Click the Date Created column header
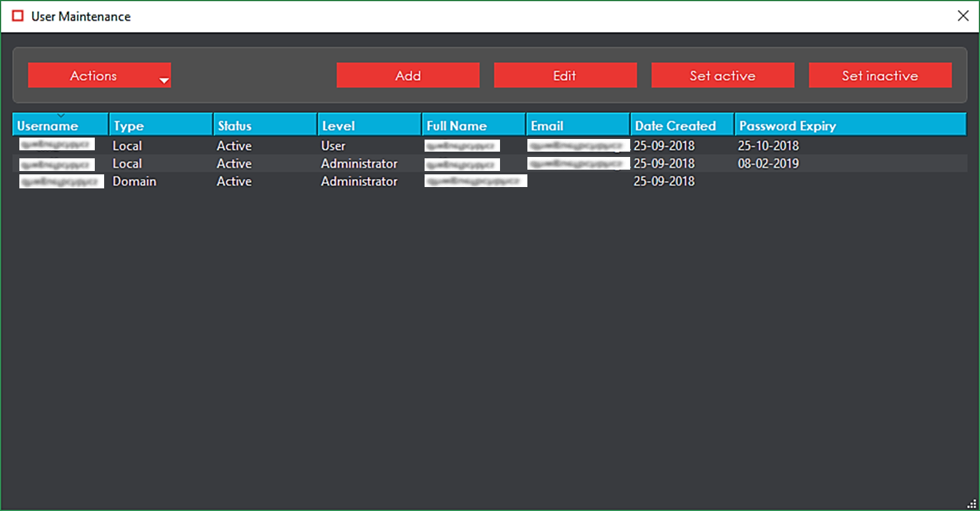 (x=682, y=126)
